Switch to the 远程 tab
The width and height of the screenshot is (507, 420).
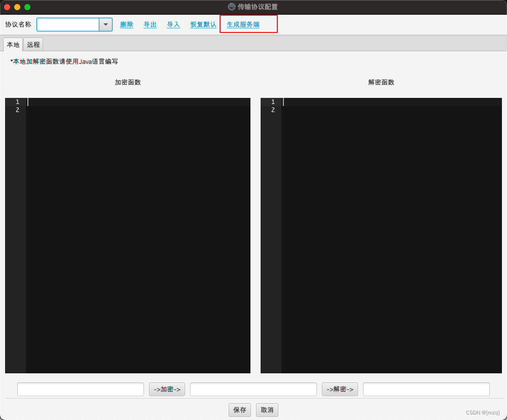32,44
